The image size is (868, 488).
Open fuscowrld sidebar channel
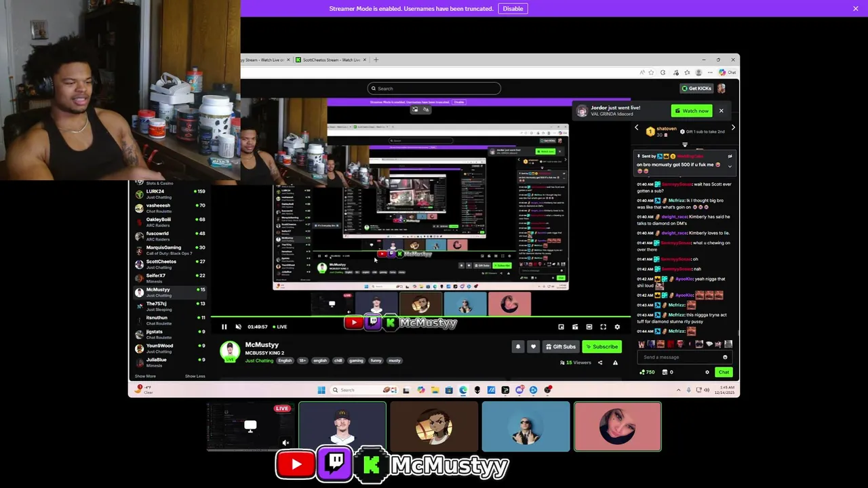(x=170, y=236)
